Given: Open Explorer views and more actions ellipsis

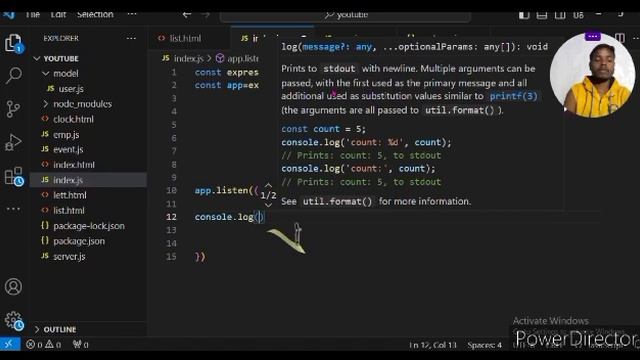Looking at the screenshot, I should (x=131, y=38).
